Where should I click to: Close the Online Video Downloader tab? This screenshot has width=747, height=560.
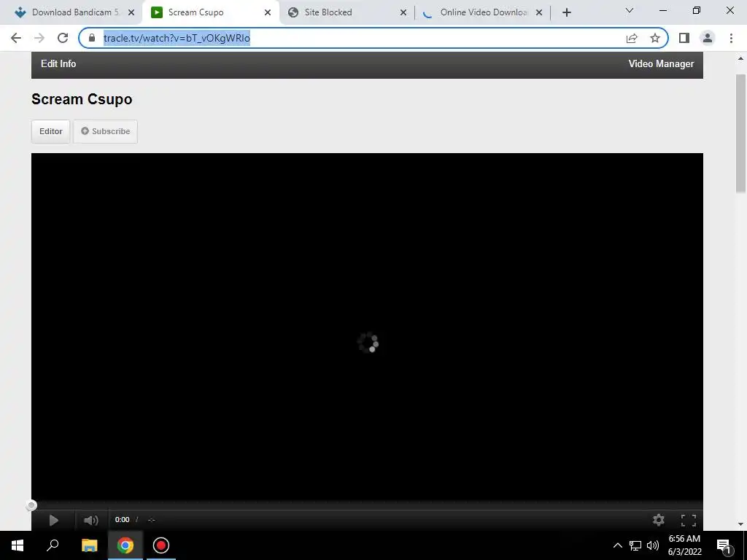[x=539, y=12]
